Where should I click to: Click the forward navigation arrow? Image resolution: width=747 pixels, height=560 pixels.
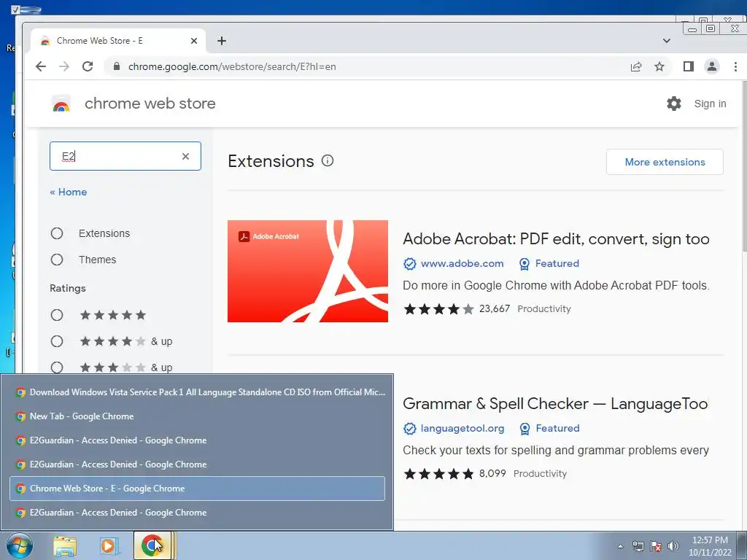click(64, 66)
